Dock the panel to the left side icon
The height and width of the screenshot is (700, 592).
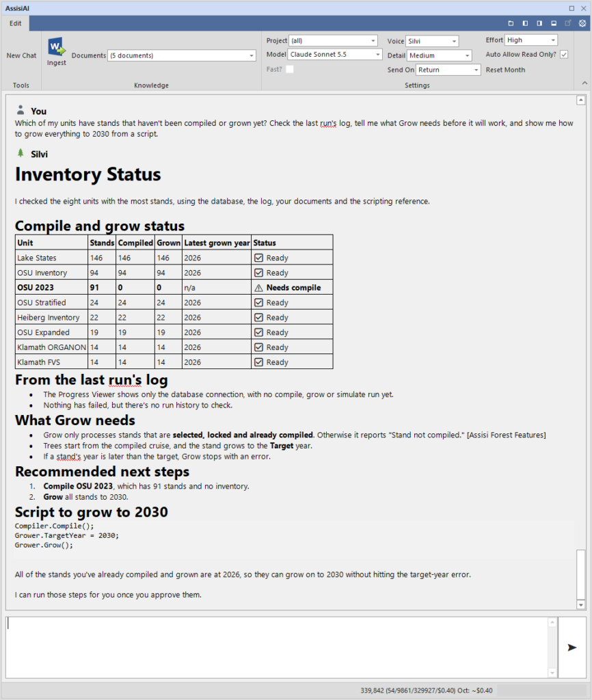525,23
